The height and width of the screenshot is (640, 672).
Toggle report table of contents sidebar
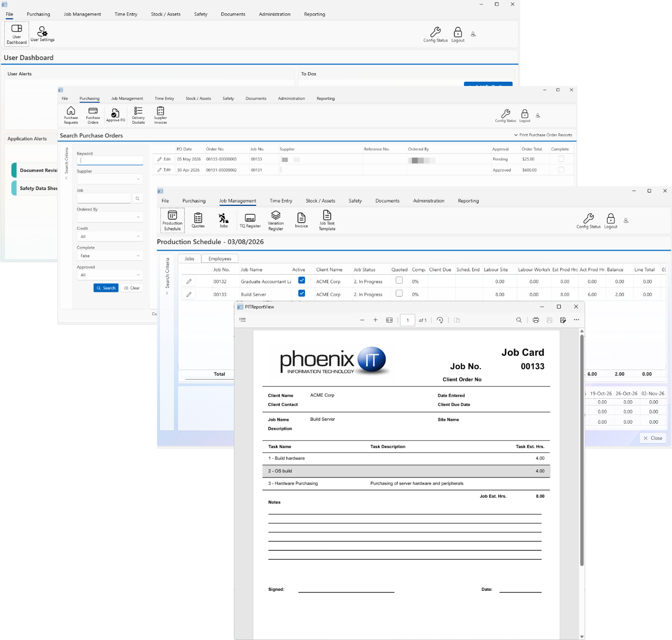(242, 320)
